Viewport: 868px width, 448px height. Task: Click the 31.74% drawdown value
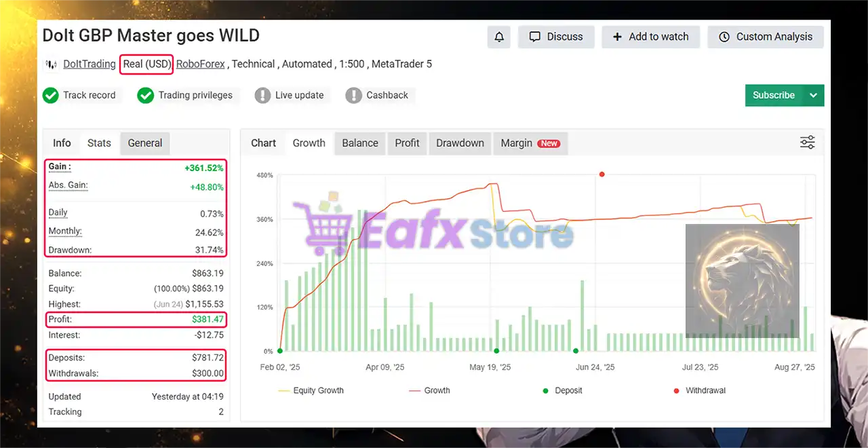pyautogui.click(x=210, y=250)
